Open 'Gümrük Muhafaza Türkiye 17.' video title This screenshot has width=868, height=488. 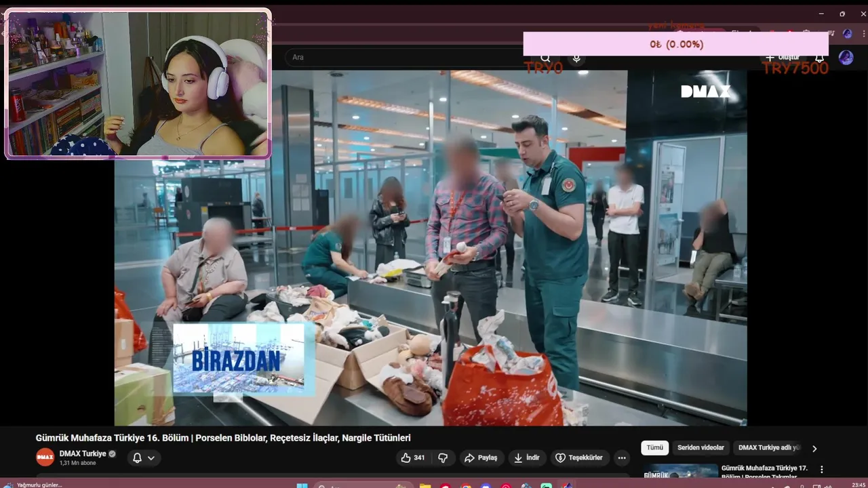[x=764, y=472]
